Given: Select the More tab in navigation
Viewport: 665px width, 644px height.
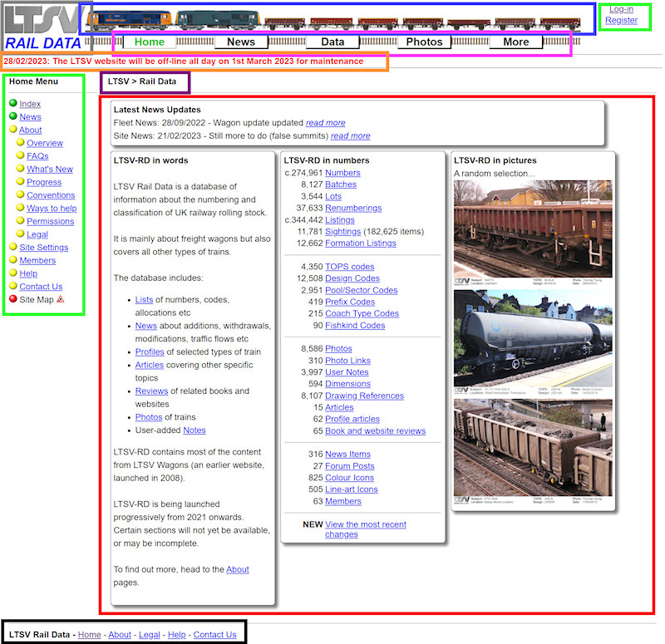Looking at the screenshot, I should point(515,42).
